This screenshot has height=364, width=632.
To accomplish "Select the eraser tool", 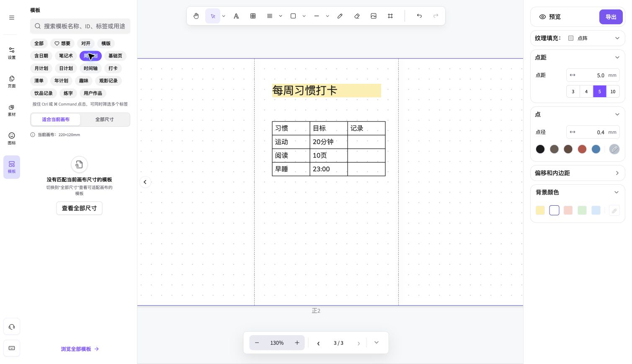I will point(357,16).
